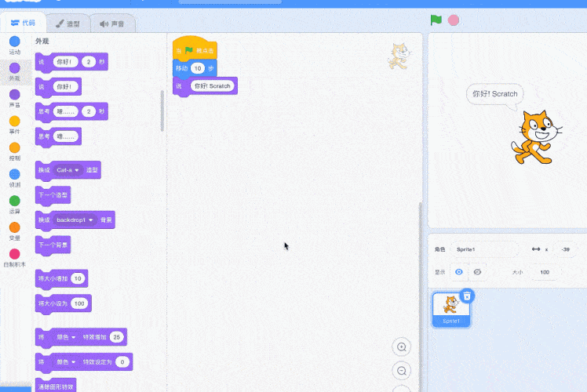Zoom out of the code workspace

[402, 371]
